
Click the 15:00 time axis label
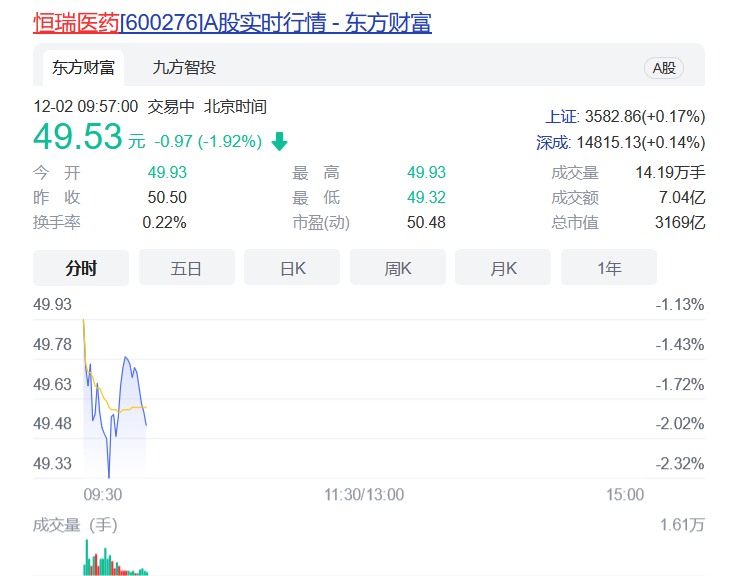pyautogui.click(x=625, y=494)
